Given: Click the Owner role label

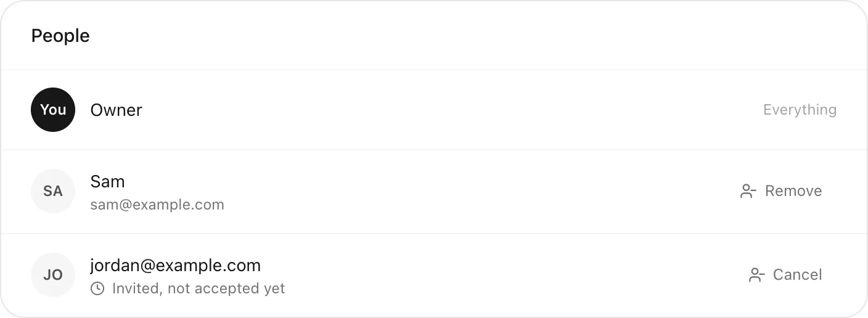Looking at the screenshot, I should point(117,110).
